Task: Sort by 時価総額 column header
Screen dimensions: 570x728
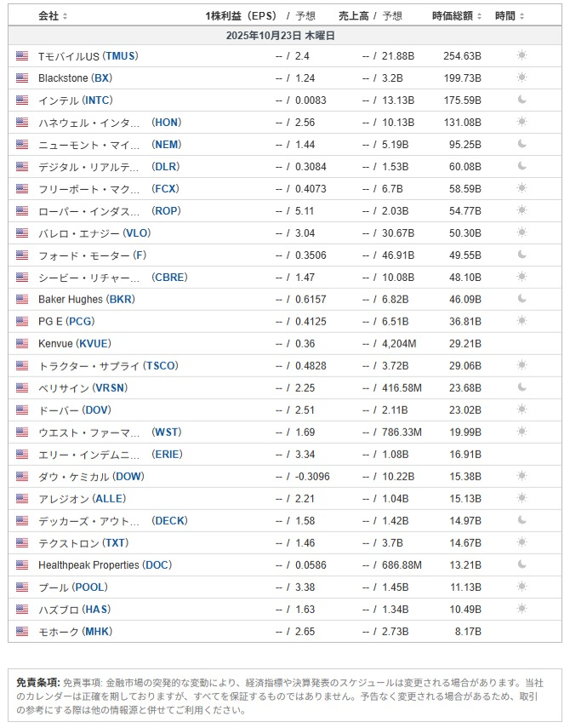Action: pos(457,16)
